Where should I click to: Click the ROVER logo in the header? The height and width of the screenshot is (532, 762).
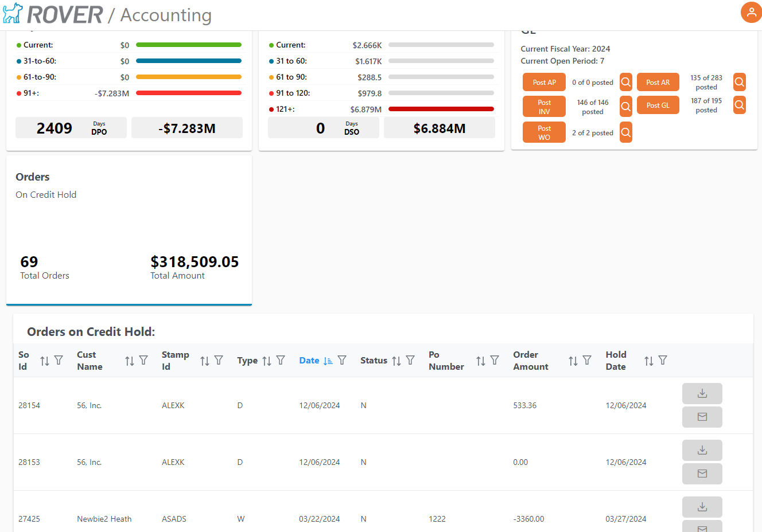coord(53,14)
